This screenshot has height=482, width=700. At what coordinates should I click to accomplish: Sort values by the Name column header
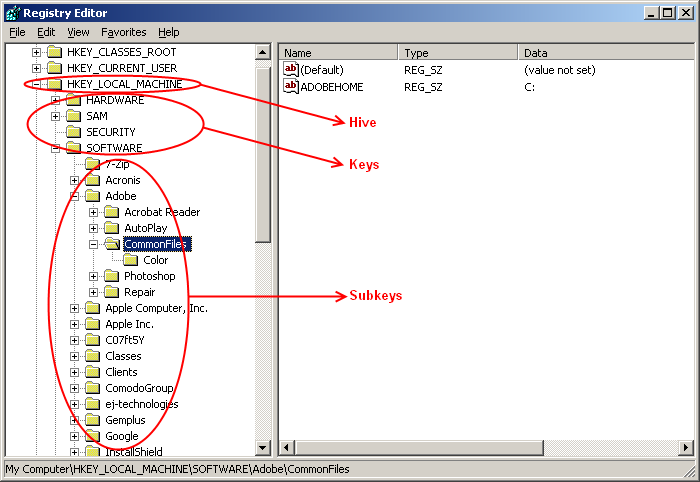click(x=338, y=52)
